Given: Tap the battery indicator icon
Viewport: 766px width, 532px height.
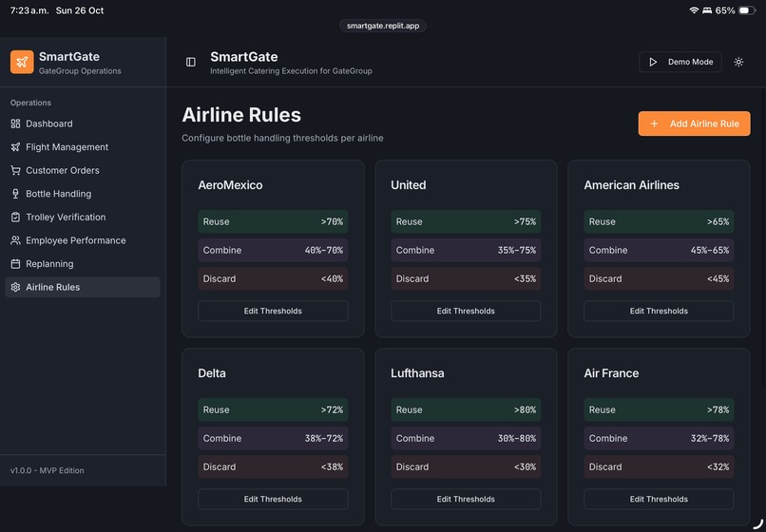Looking at the screenshot, I should tap(747, 10).
